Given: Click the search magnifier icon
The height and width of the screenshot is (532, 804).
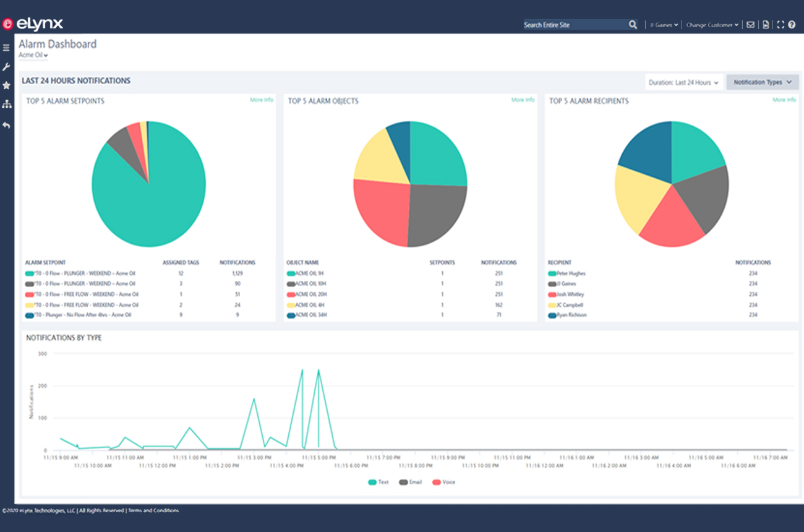Looking at the screenshot, I should (633, 25).
